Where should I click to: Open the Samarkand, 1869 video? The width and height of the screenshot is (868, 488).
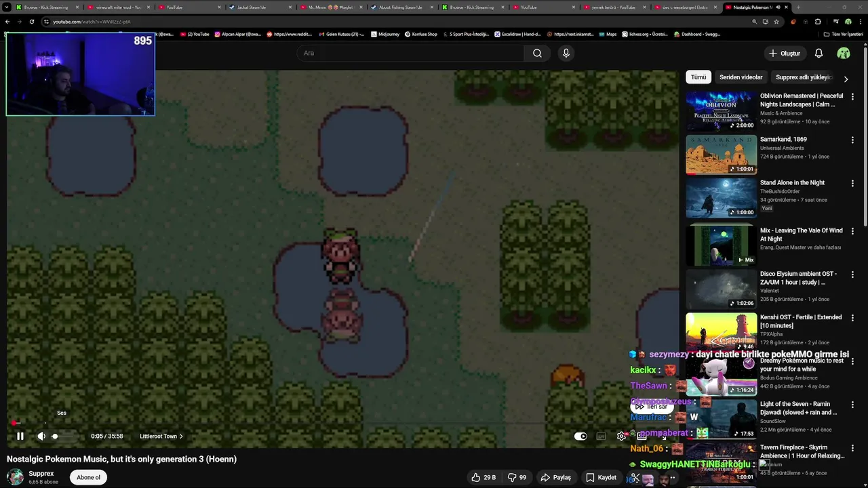pyautogui.click(x=721, y=154)
